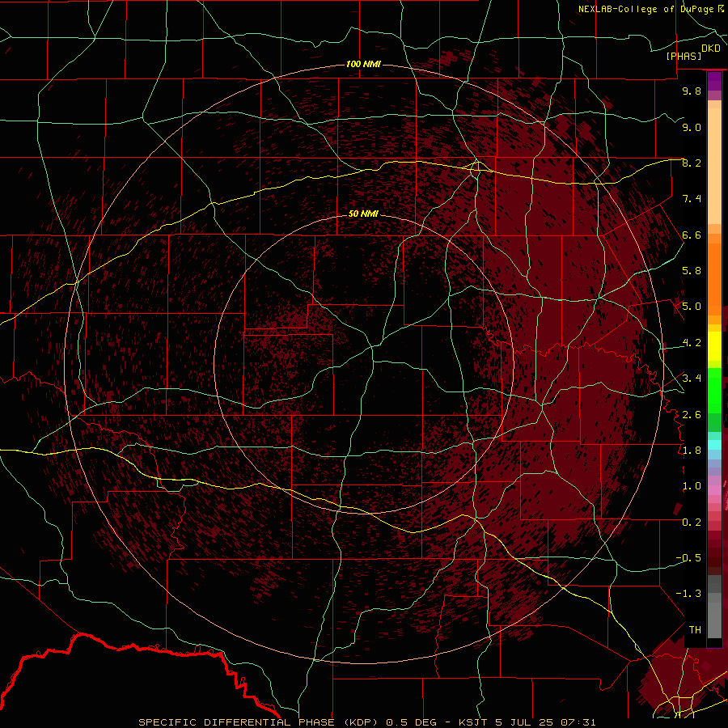Screen dimensions: 728x728
Task: Click the -0.5 value on the scale
Action: pyautogui.click(x=688, y=558)
